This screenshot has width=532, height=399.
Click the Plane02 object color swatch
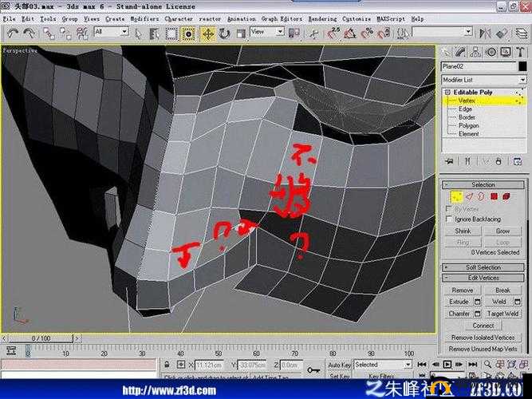click(x=522, y=66)
